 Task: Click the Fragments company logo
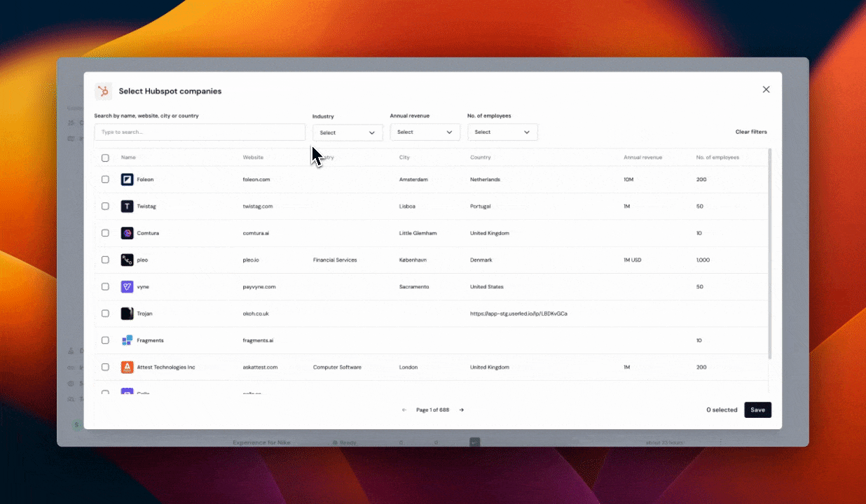[127, 340]
